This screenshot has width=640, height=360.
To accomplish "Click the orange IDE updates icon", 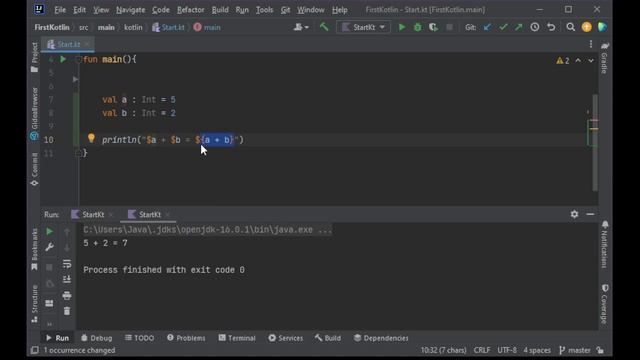I will tap(587, 27).
